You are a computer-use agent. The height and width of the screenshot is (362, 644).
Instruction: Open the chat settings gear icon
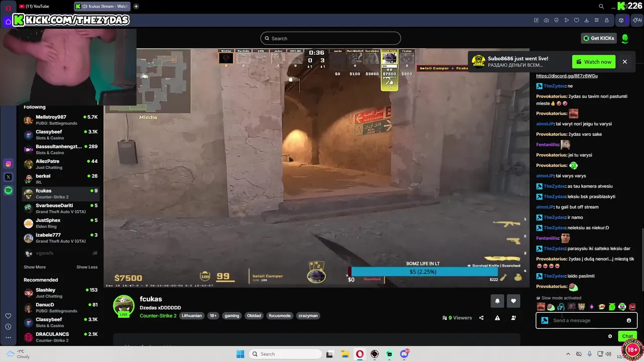(x=610, y=336)
